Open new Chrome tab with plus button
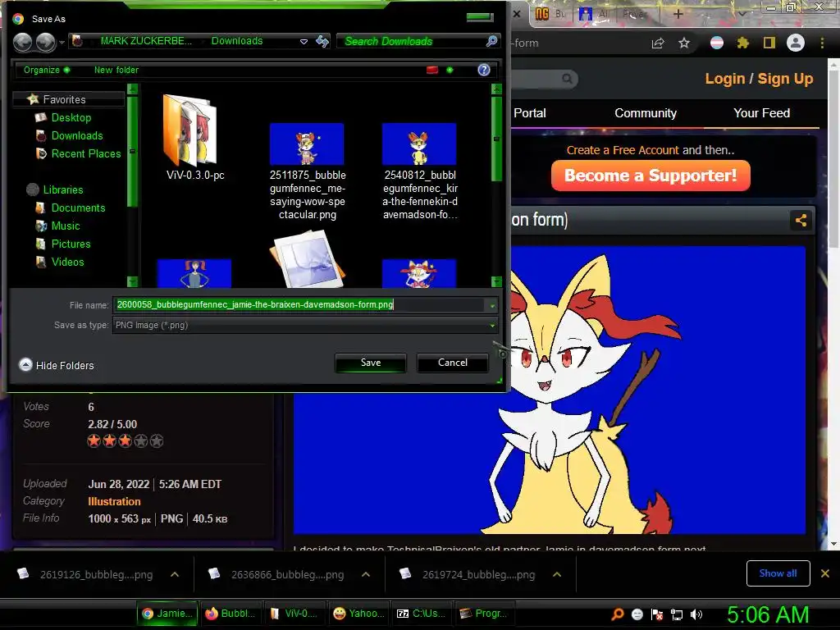Image resolution: width=840 pixels, height=630 pixels. [678, 13]
